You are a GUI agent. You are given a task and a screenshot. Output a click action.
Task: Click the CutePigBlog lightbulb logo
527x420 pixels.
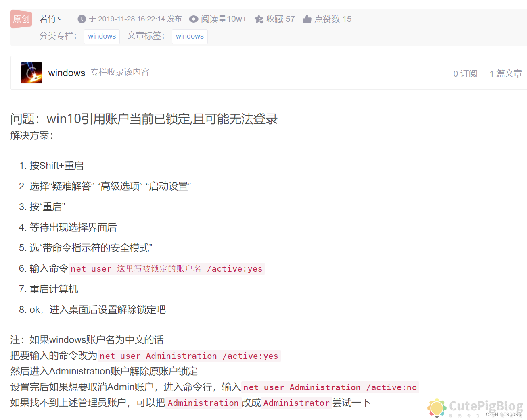(x=437, y=408)
